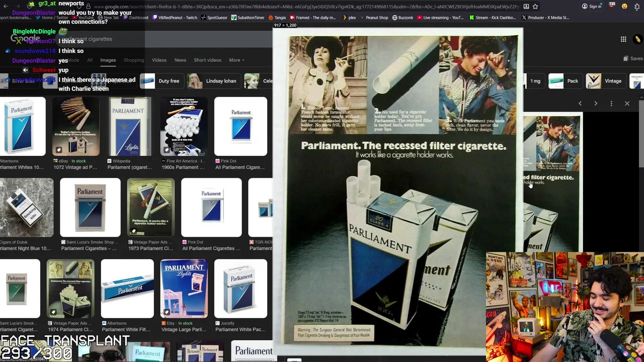Switch to the News tab
The width and height of the screenshot is (644, 362).
tap(180, 60)
